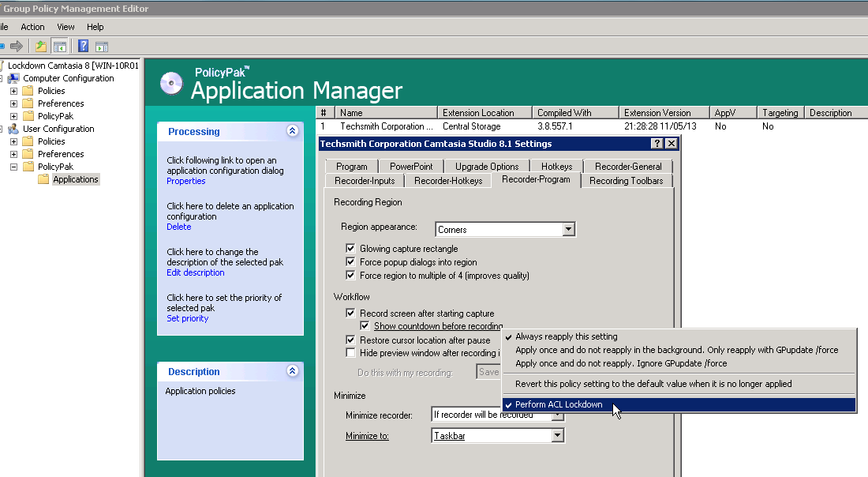Switch to the Program tab

tap(351, 166)
